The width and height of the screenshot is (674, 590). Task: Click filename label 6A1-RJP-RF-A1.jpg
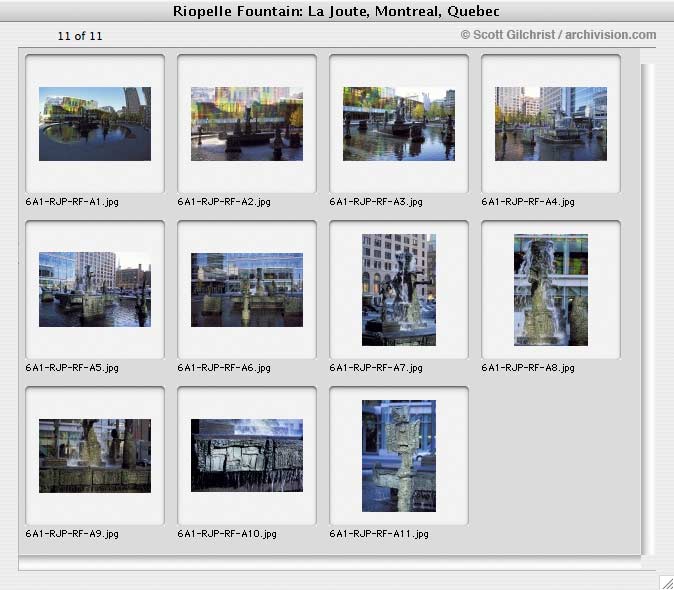tap(72, 202)
